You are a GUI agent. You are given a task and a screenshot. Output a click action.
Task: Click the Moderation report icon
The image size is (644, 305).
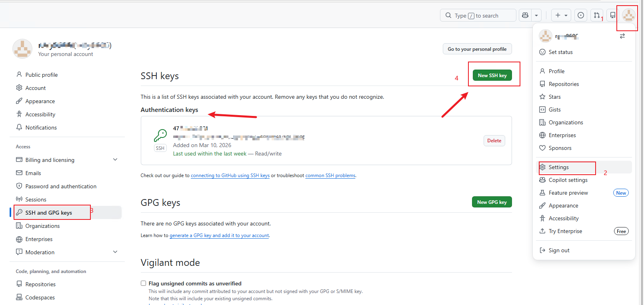[x=19, y=252]
